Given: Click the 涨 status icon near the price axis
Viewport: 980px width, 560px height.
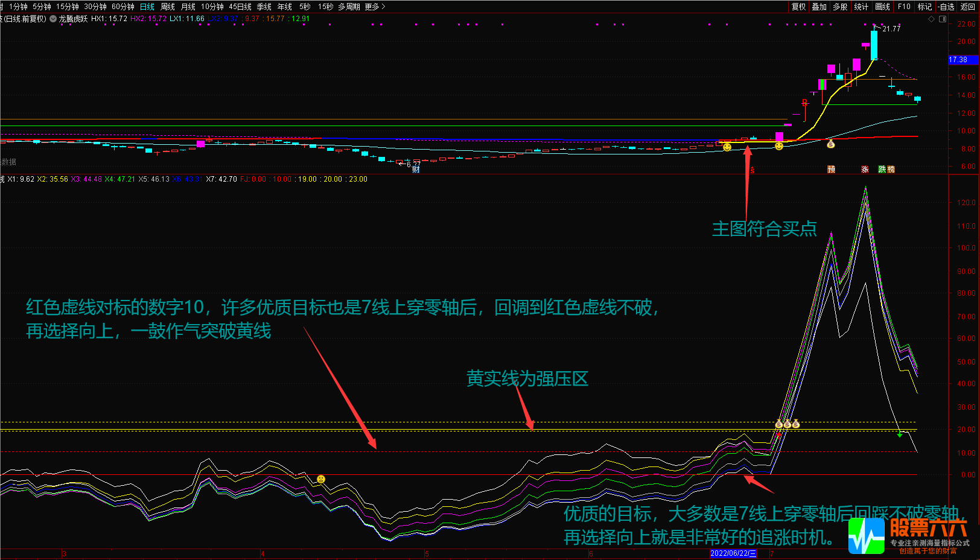Looking at the screenshot, I should 865,170.
